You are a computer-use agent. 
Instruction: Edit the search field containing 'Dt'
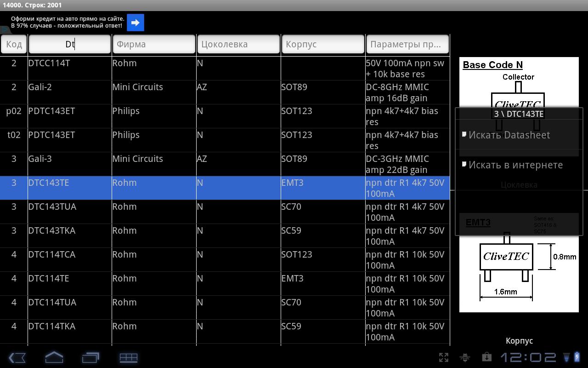point(70,44)
